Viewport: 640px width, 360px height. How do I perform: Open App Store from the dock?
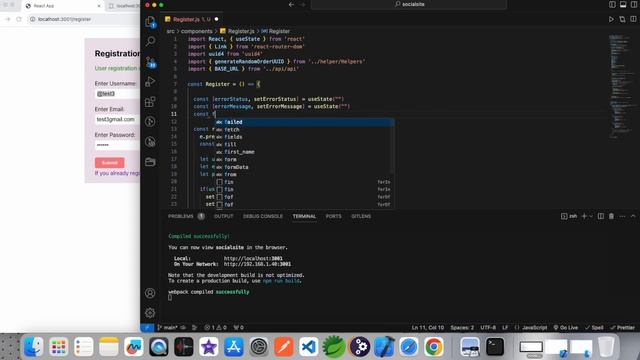pyautogui.click(x=234, y=347)
